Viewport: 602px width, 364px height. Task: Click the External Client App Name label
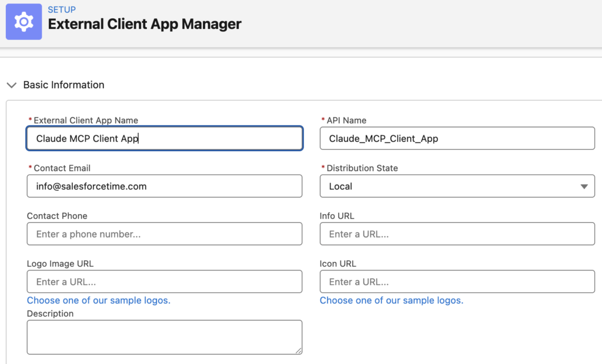pos(86,121)
